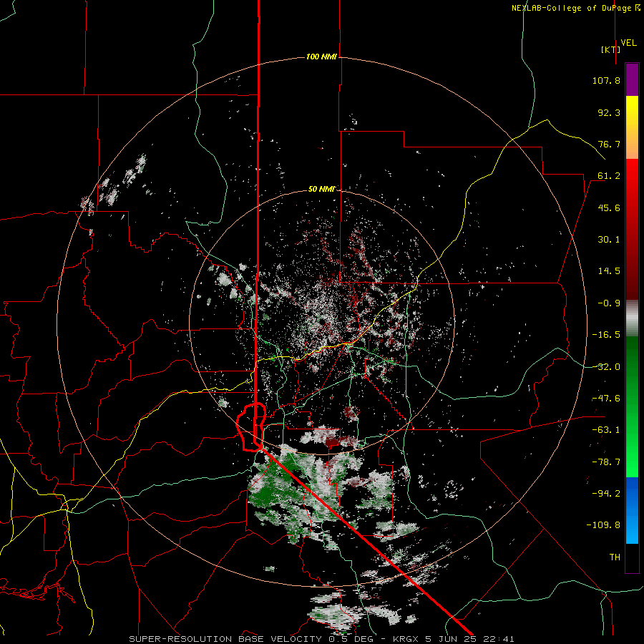This screenshot has height=644, width=644.
Task: Select the -78.7 scale value
Action: pyautogui.click(x=606, y=462)
